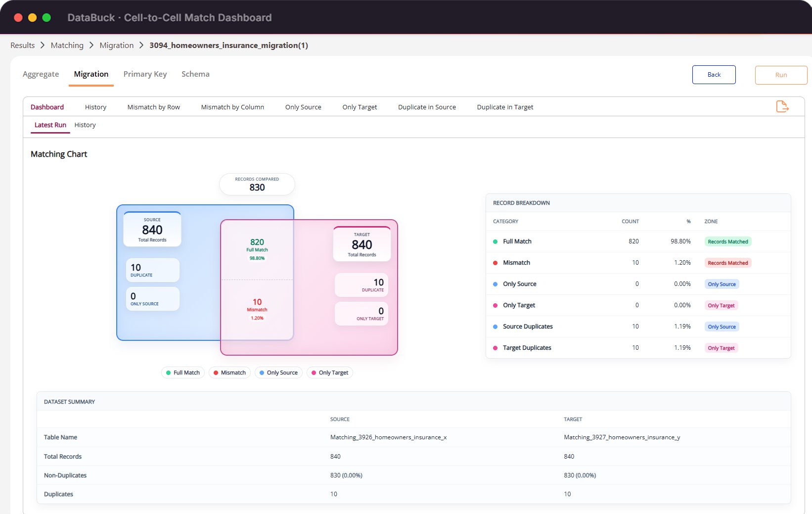The width and height of the screenshot is (812, 514).
Task: Open the Duplicate in Source tab
Action: [x=427, y=107]
